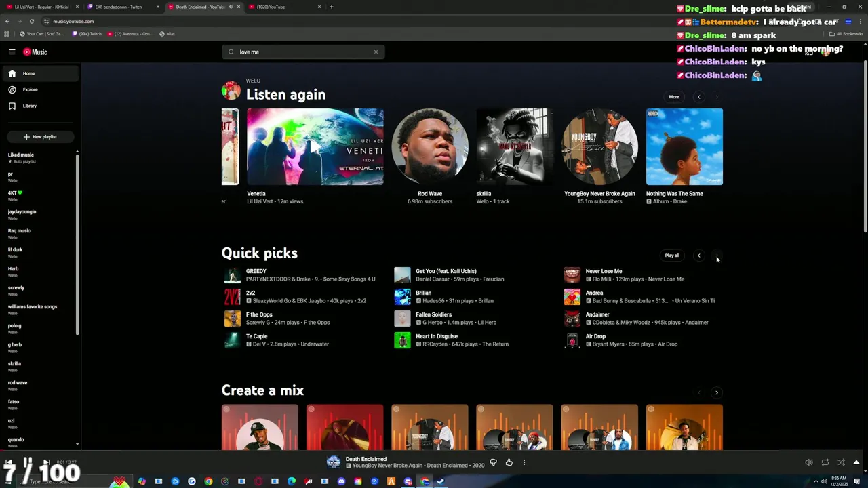Screen dimensions: 868x488
Task: Open Rod Wave artist thumbnail
Action: click(430, 146)
